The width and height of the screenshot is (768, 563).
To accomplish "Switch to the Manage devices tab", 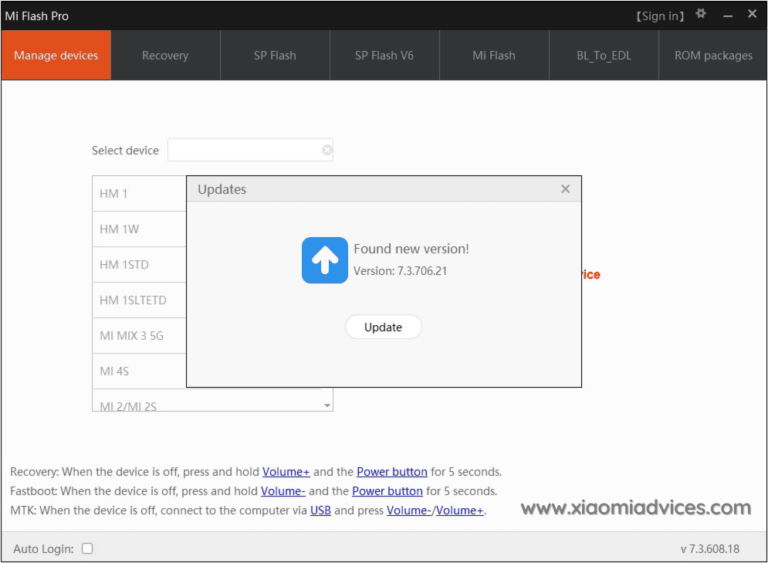I will coord(56,55).
